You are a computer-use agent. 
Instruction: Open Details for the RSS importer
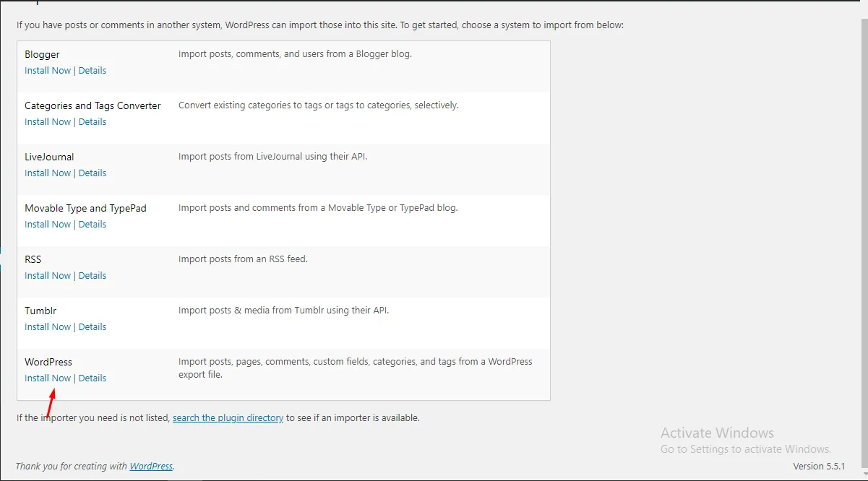[93, 276]
